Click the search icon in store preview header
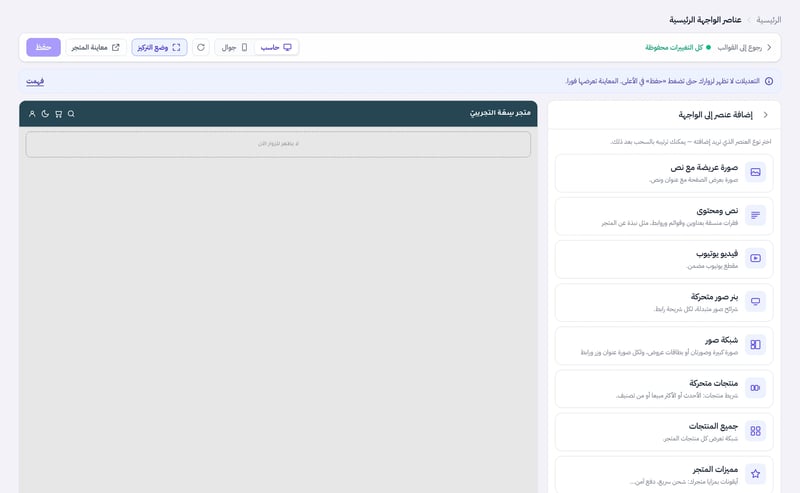The image size is (800, 493). (x=71, y=114)
